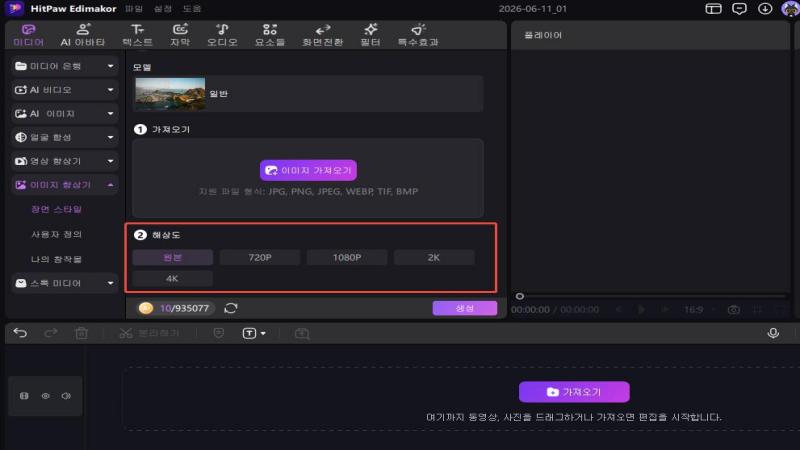Expand the AI 비디오 section arrow
800x450 pixels.
point(110,90)
